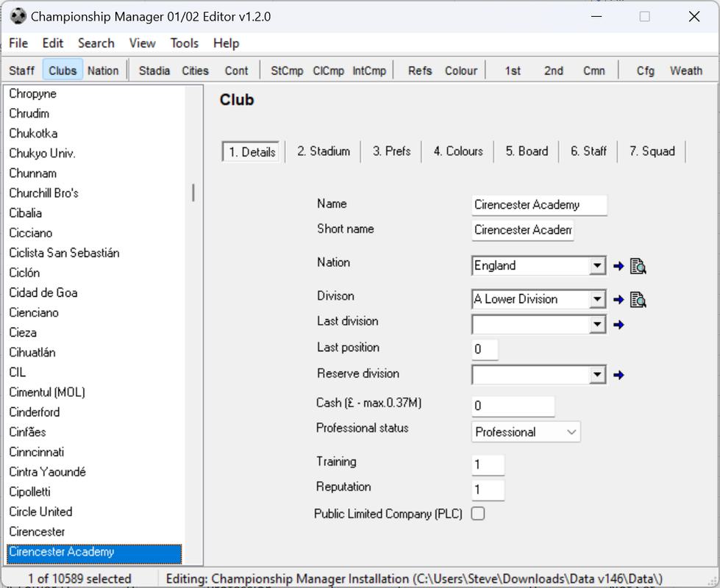
Task: Open the Colour toolbar section
Action: point(461,71)
